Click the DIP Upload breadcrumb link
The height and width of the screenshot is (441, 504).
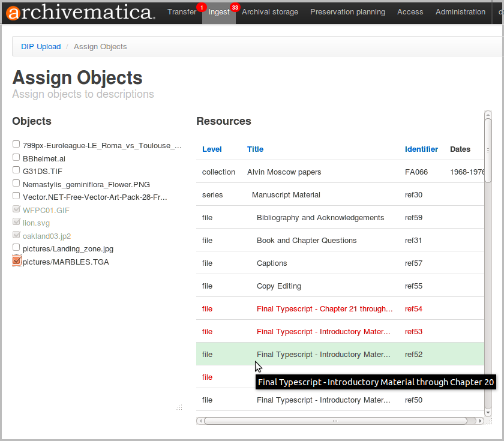tap(41, 47)
